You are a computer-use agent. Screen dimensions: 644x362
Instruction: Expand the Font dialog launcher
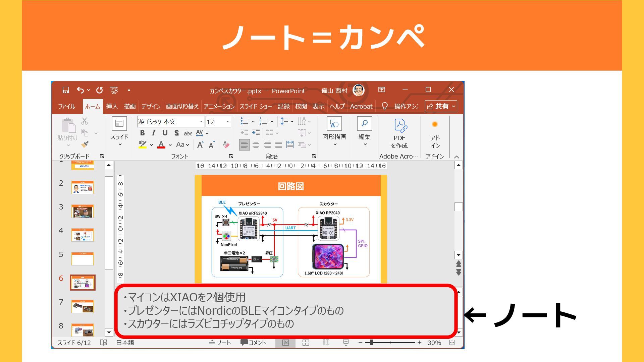[x=231, y=156]
